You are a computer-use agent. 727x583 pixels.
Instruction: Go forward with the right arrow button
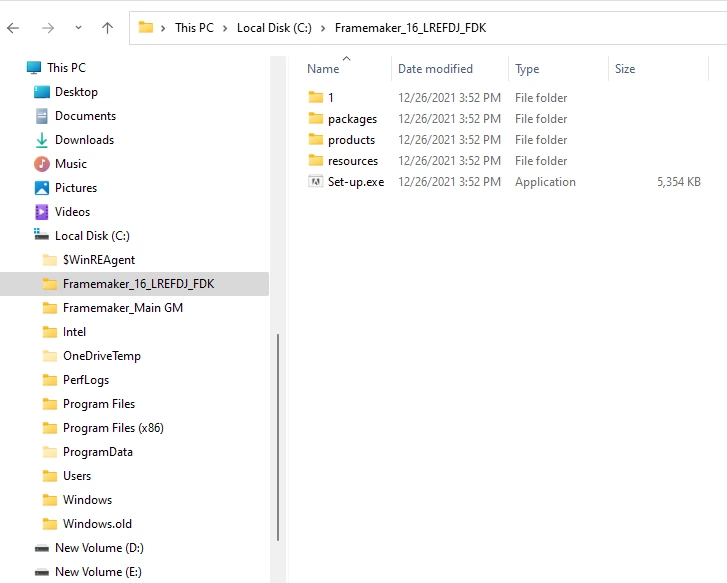[48, 28]
